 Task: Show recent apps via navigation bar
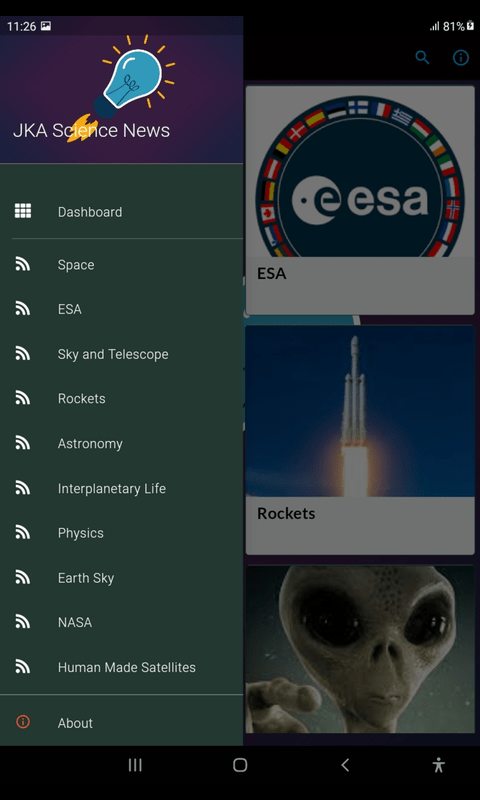click(x=135, y=764)
